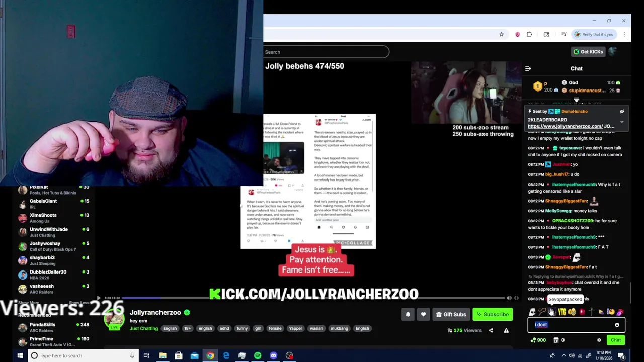This screenshot has width=644, height=362.
Task: Click in the Kick search field
Action: [x=326, y=52]
